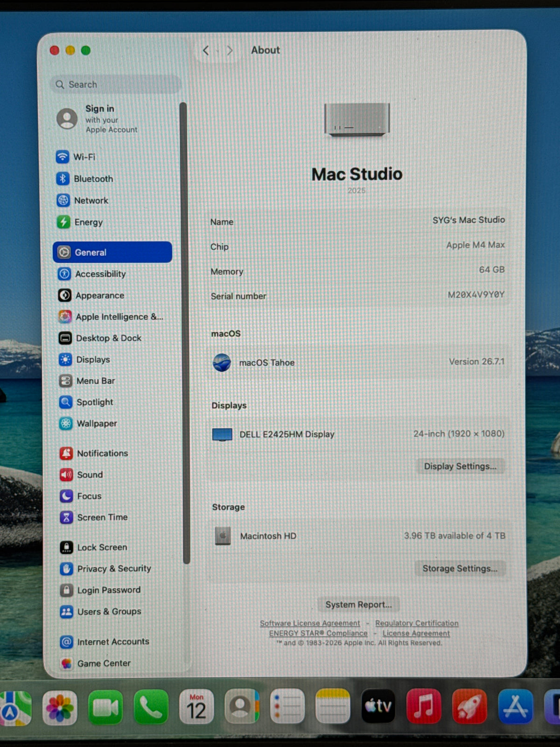Open Internet Accounts settings
560x747 pixels.
point(105,642)
